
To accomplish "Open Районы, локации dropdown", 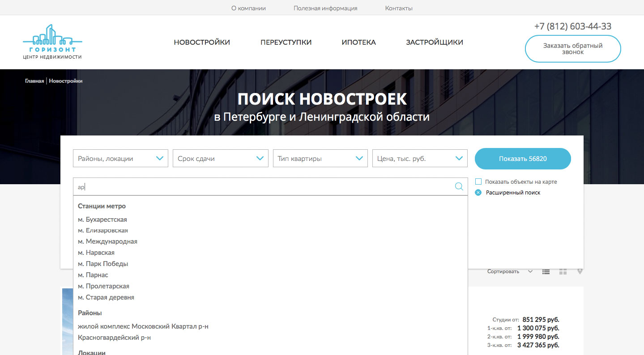I will [x=120, y=158].
